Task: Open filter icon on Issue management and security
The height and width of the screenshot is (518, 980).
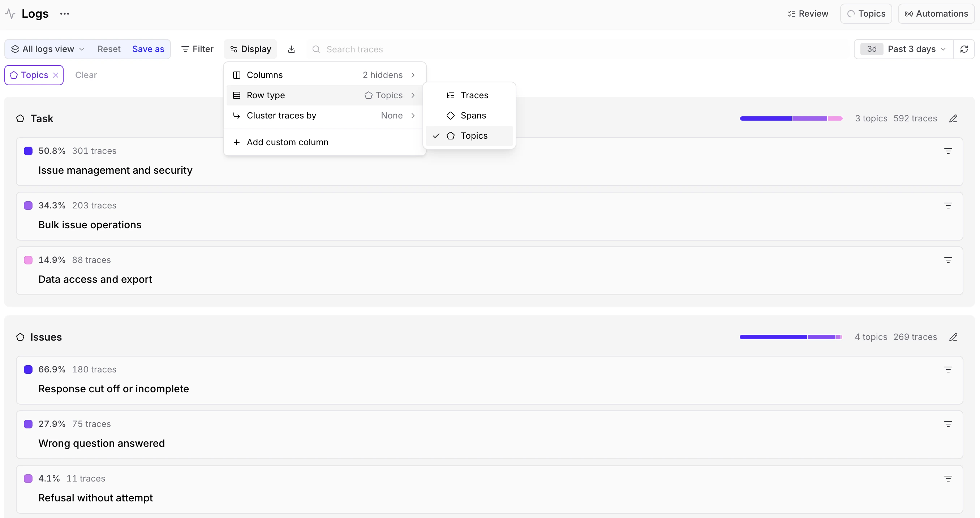Action: pos(948,151)
